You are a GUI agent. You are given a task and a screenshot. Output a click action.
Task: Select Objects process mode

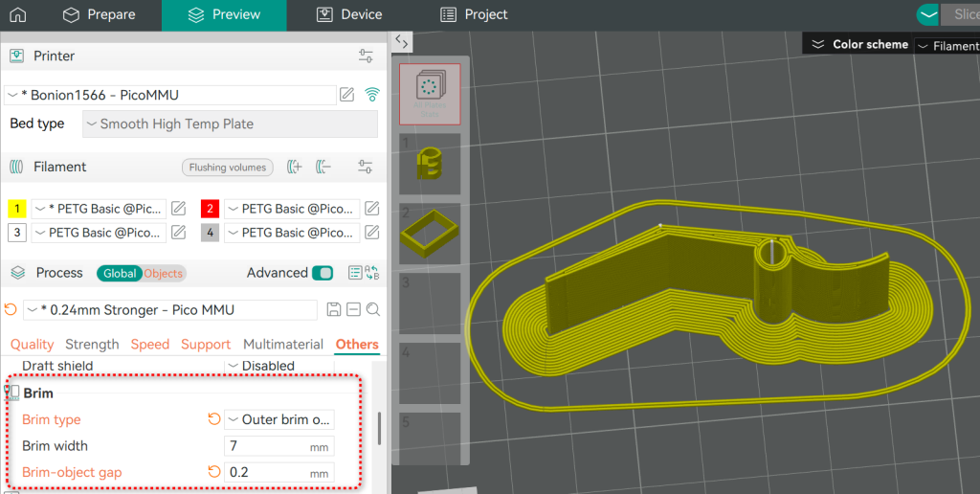(x=164, y=273)
